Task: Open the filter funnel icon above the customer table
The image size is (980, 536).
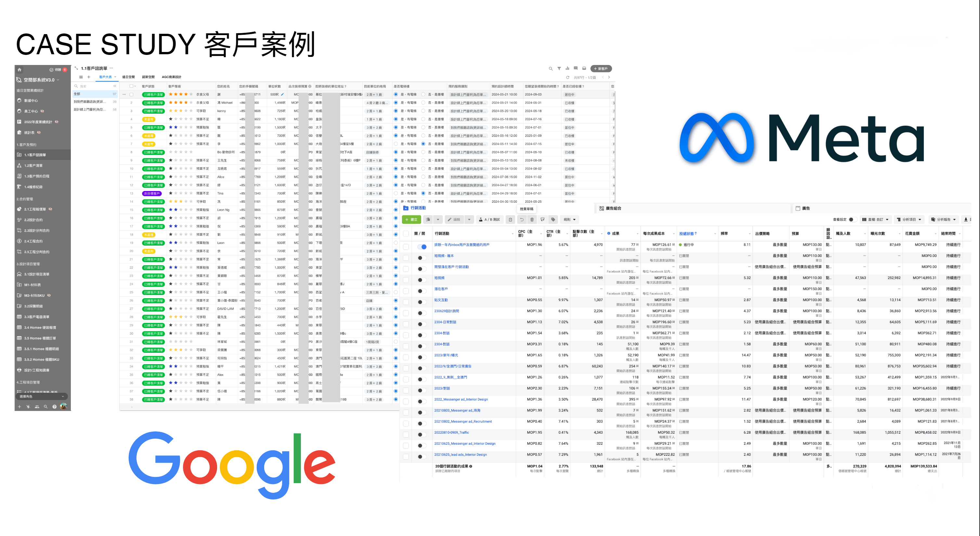Action: click(x=559, y=69)
